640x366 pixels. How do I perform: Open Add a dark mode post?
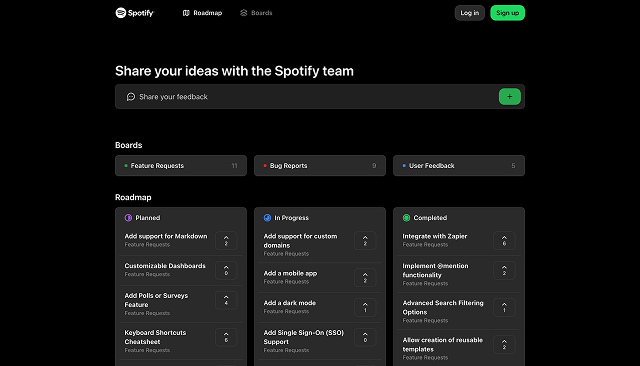tap(290, 303)
